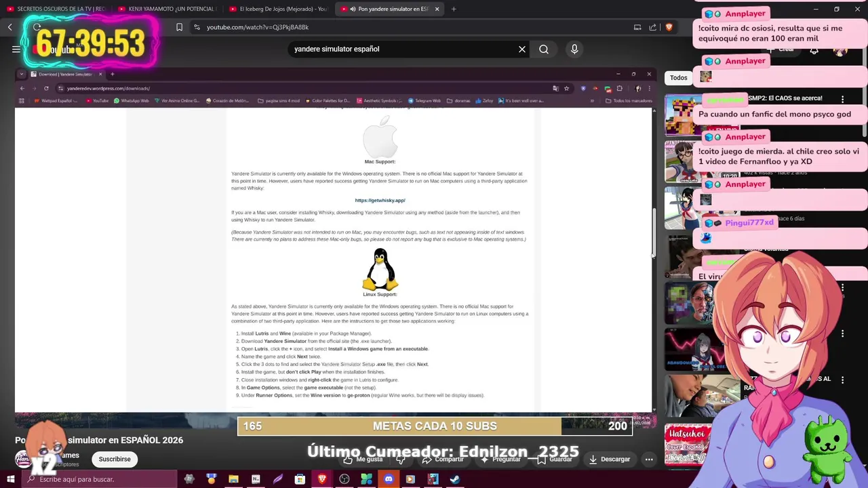This screenshot has width=868, height=488.
Task: Select 'Todos' filter chip in sidebar
Action: [x=679, y=77]
